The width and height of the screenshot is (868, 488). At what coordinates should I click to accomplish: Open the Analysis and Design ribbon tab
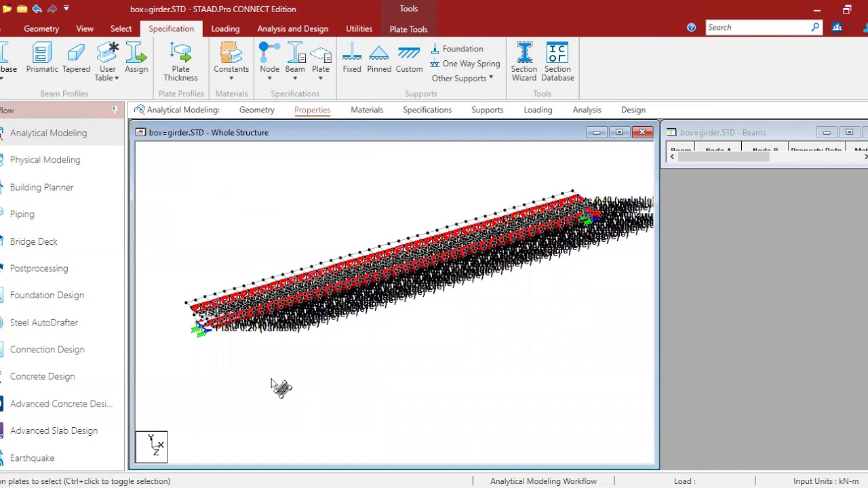click(x=293, y=28)
